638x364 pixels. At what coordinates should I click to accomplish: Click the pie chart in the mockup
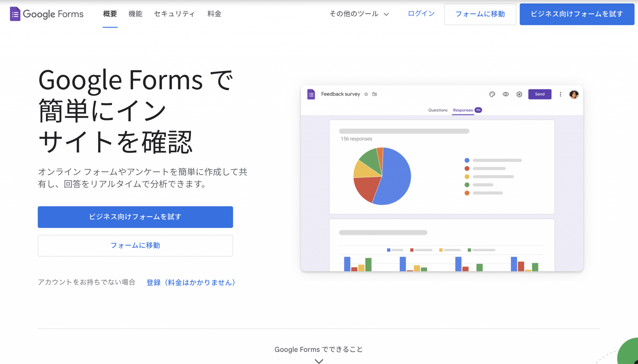[x=382, y=176]
